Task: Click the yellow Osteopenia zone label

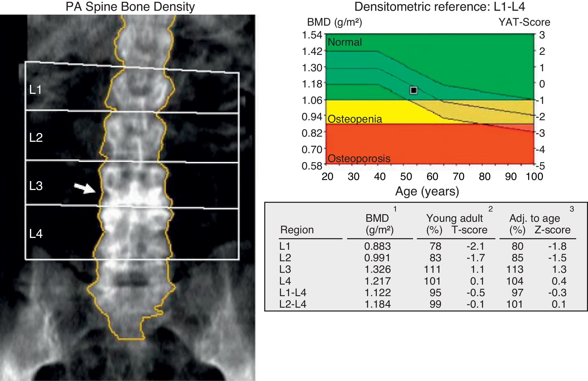Action: tap(355, 119)
